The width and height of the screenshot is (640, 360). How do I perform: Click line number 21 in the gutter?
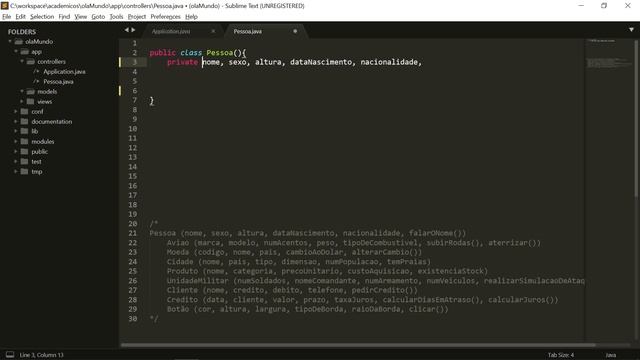tap(133, 233)
